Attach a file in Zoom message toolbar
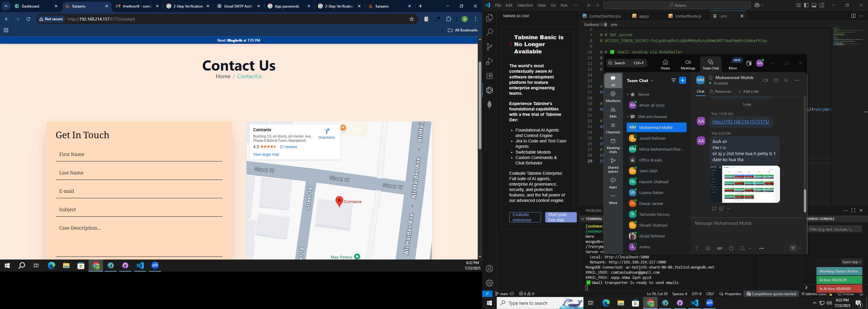868x309 pixels. point(731,249)
